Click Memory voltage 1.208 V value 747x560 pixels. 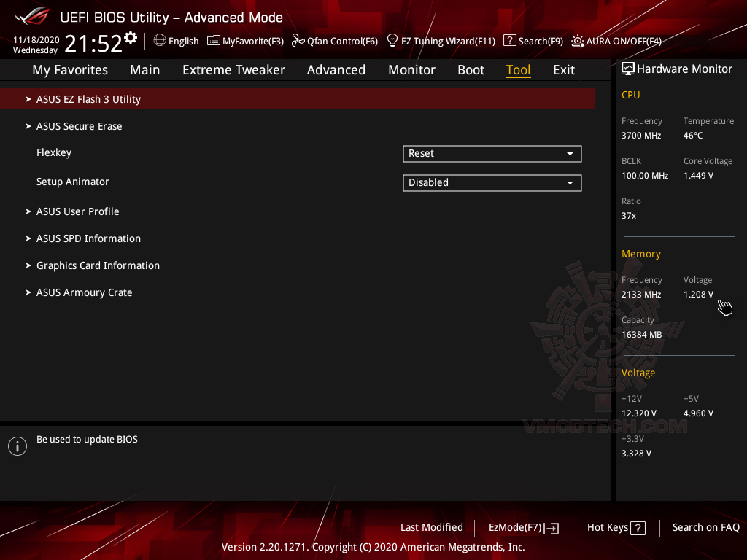pos(698,295)
